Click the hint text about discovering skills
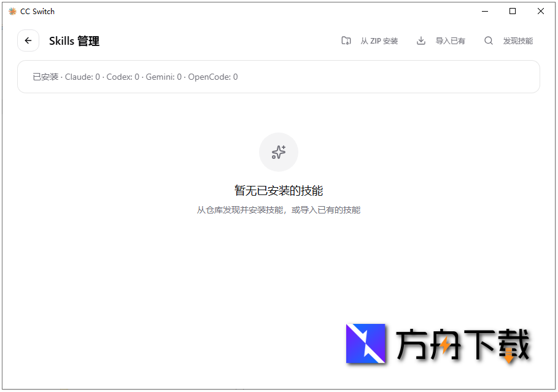Screen dimensions: 558x392 (x=279, y=209)
